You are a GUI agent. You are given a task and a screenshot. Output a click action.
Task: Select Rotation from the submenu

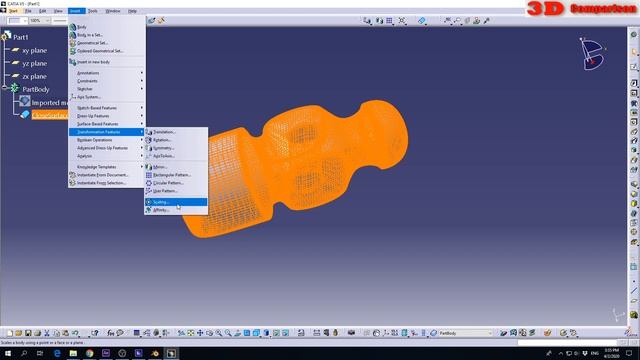[176, 140]
